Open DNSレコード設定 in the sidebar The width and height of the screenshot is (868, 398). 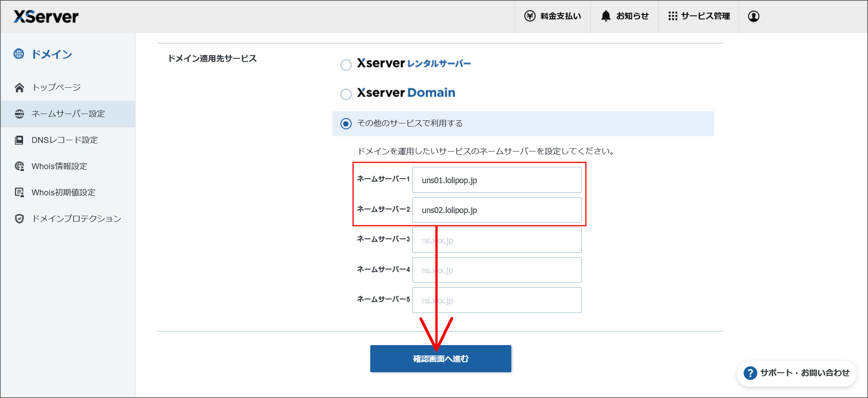click(x=68, y=140)
